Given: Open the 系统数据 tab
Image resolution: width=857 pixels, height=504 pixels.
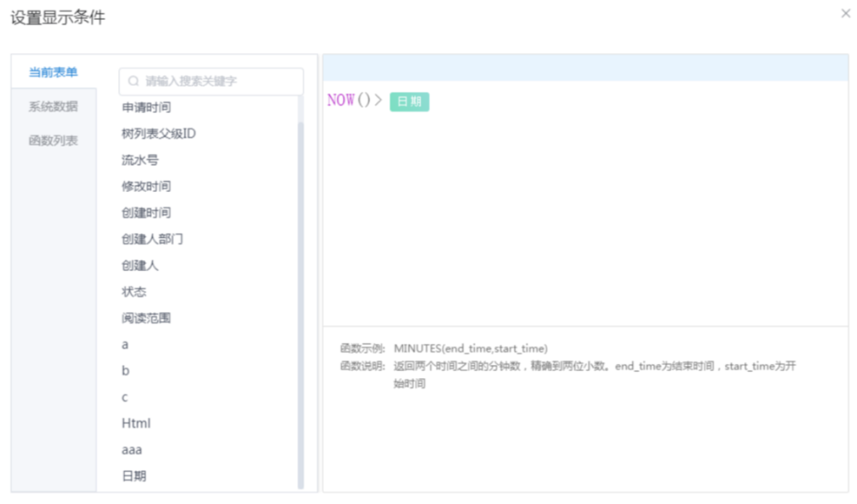Looking at the screenshot, I should coord(53,106).
